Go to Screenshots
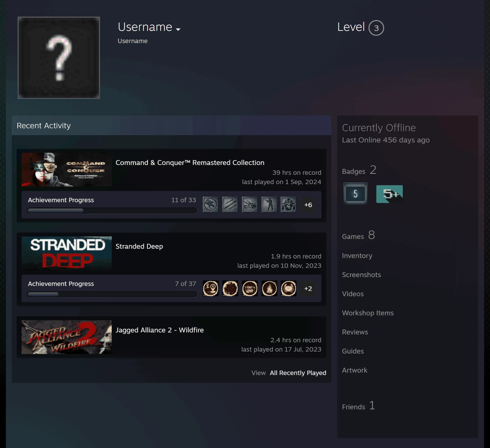Screen dimensions: 490x448 361,275
